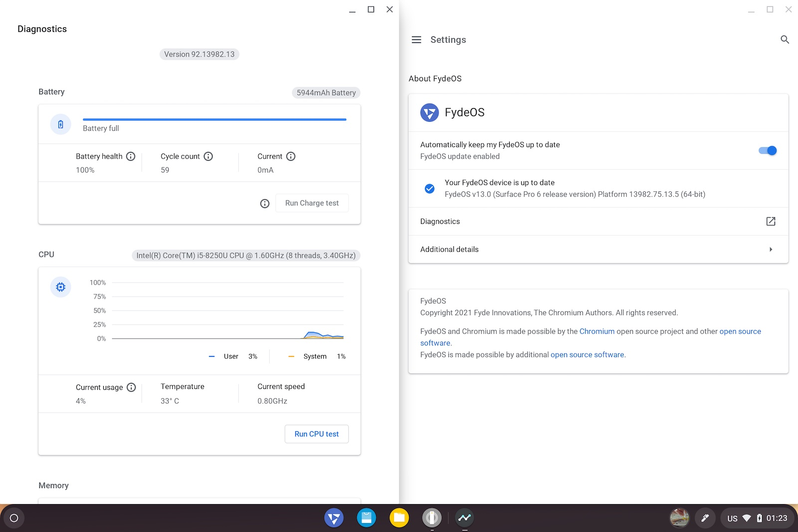This screenshot has width=798, height=532.
Task: Click the Cycle count value 59
Action: tap(165, 170)
